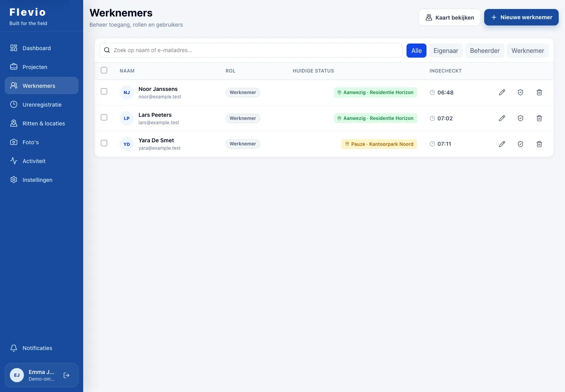Viewport: 565px width, 392px height.
Task: Toggle the select-all checkbox in table header
Action: coord(104,70)
